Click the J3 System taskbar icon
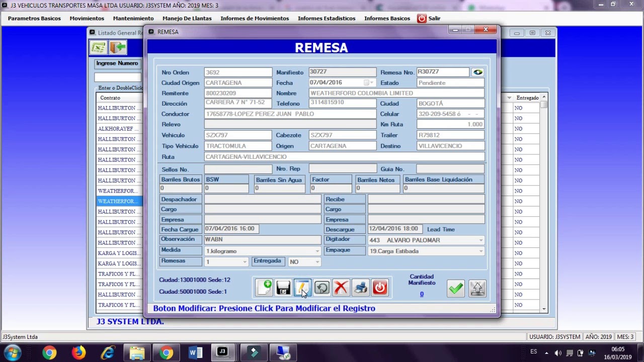Image resolution: width=644 pixels, height=362 pixels. point(222,352)
